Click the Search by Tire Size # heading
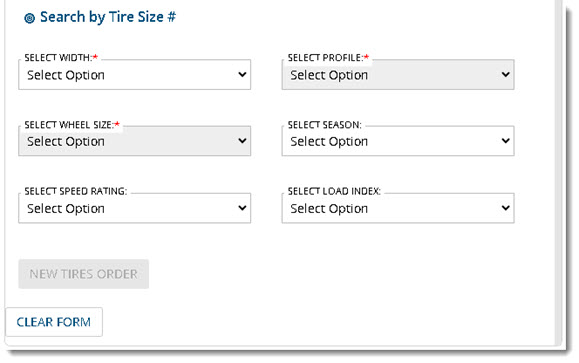Viewport: 579px width, 363px height. click(108, 17)
